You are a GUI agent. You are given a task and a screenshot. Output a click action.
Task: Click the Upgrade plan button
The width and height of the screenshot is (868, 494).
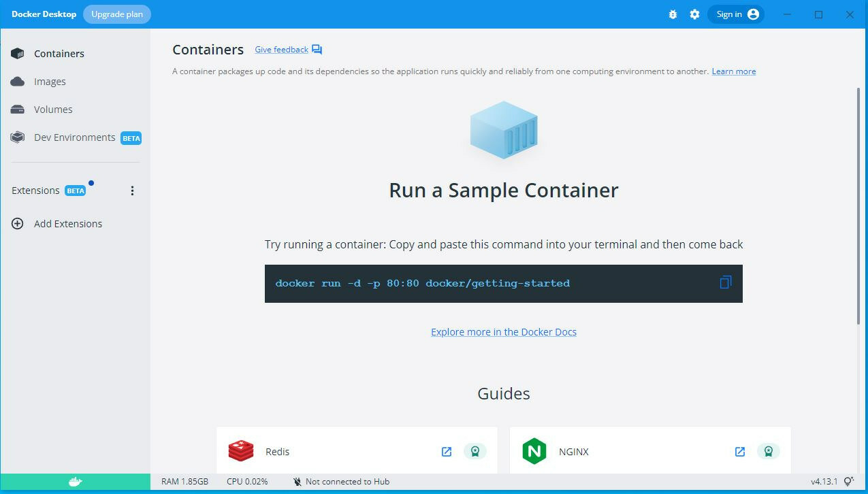click(x=117, y=14)
